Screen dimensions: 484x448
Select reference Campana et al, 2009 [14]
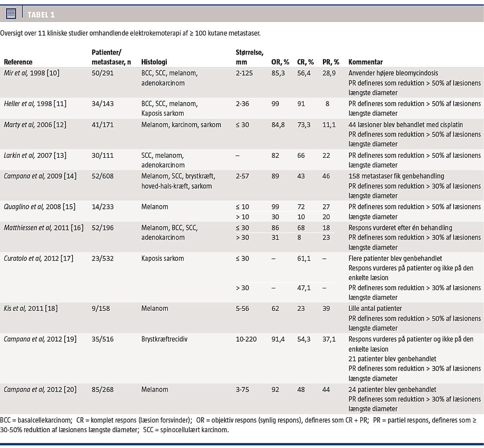point(40,176)
